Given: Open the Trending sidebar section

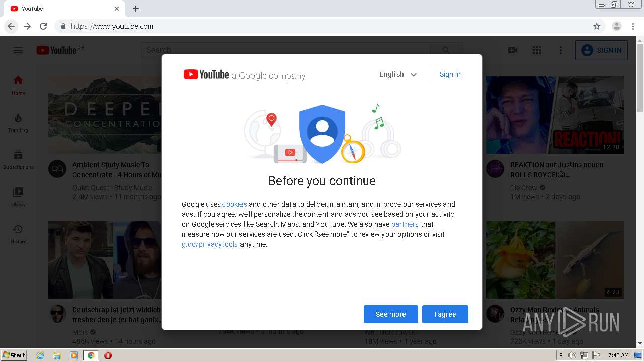Looking at the screenshot, I should coord(18,122).
